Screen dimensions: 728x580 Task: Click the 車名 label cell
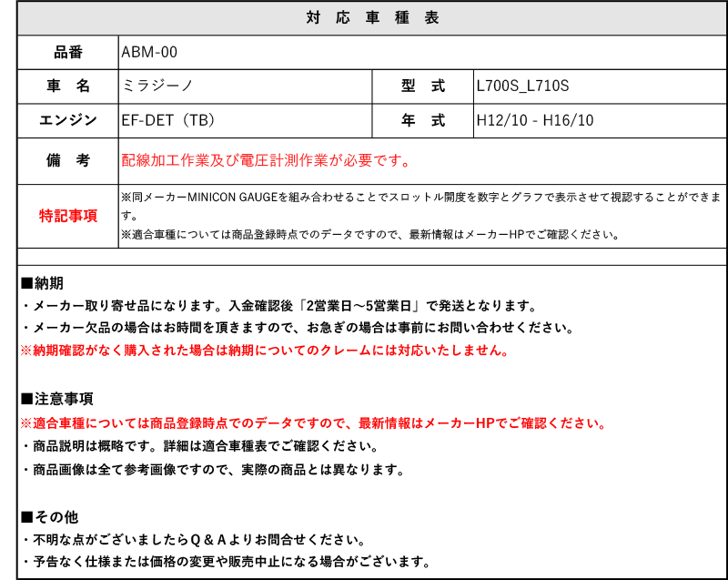(x=68, y=86)
